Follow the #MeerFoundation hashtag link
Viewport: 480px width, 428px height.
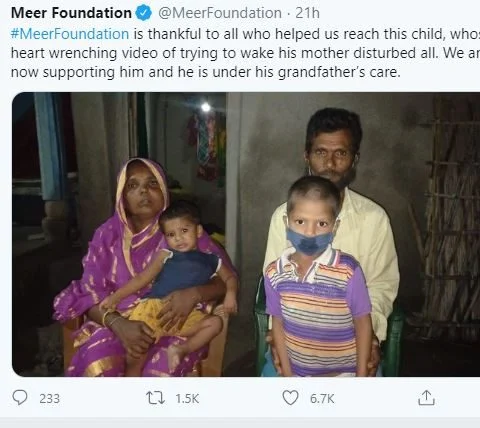coord(70,34)
